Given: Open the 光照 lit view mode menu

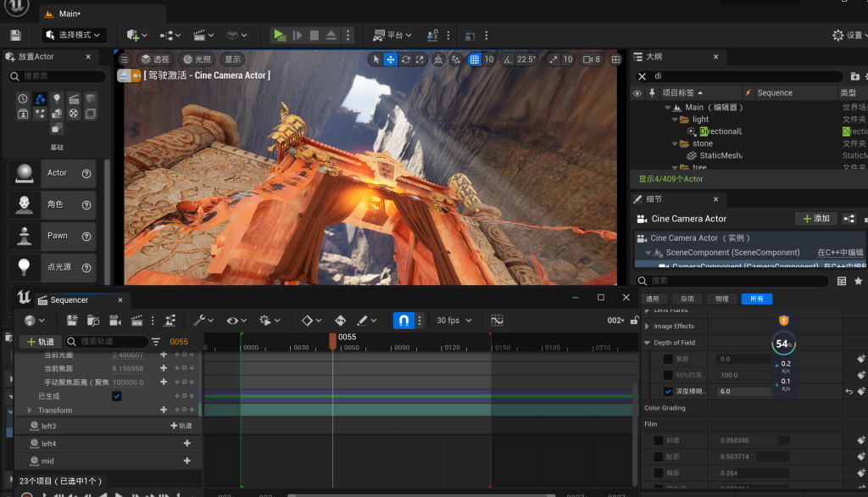Looking at the screenshot, I should (198, 59).
